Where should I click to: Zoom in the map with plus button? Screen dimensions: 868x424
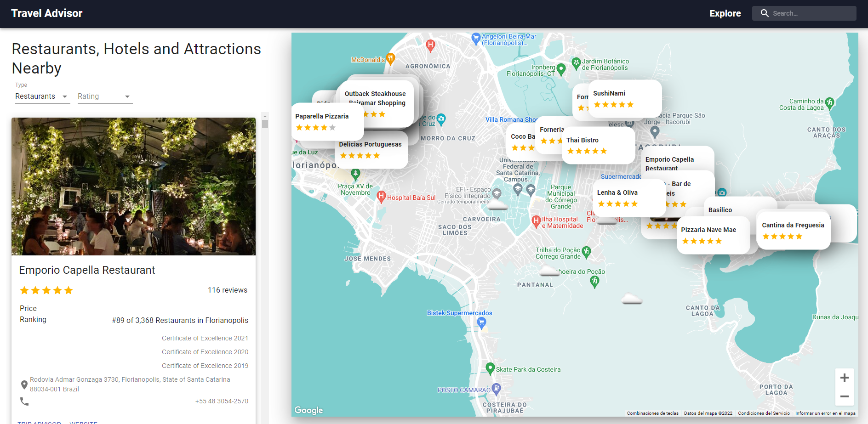(x=845, y=378)
